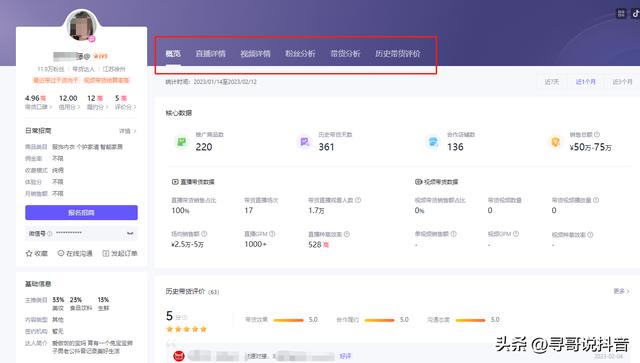Click the info icon next to 5 分
Screen dimensions: 640x363
[184, 317]
